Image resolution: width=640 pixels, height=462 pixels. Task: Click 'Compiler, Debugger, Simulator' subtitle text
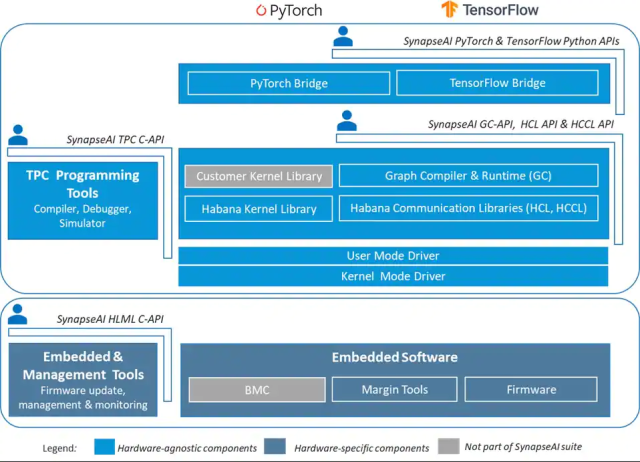tap(82, 216)
